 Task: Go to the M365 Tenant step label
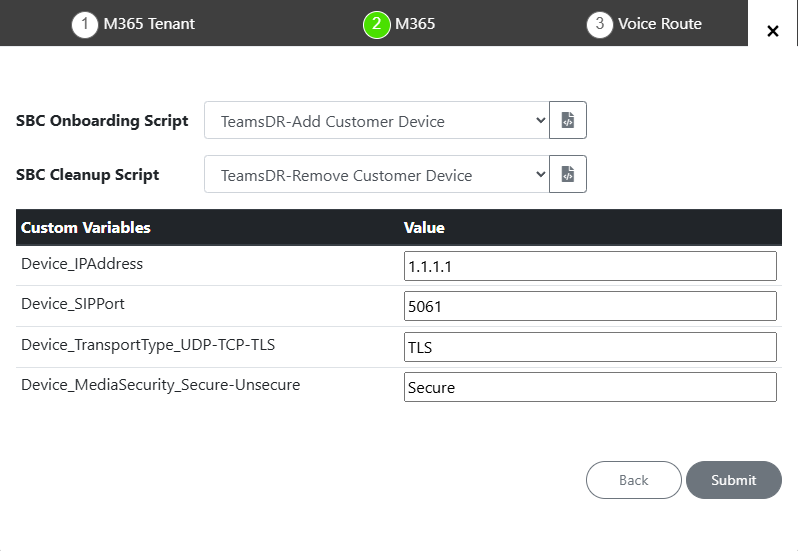[x=149, y=24]
